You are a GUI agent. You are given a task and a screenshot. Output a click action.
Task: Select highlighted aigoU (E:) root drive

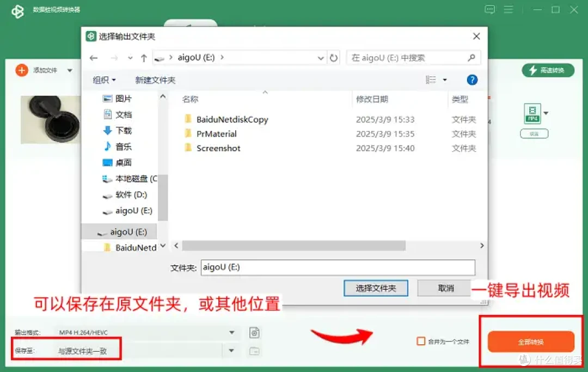click(x=119, y=231)
